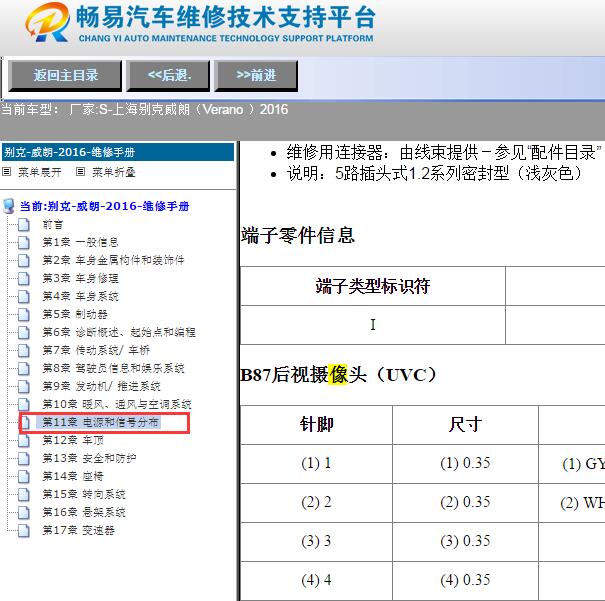Click the page icon for 第16章 悬架系统

point(24,512)
